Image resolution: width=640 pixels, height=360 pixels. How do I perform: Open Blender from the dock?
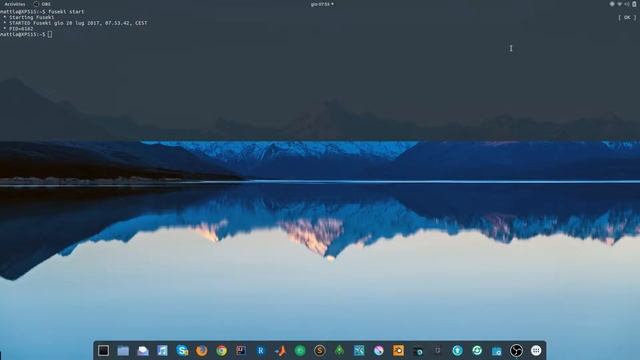point(398,350)
